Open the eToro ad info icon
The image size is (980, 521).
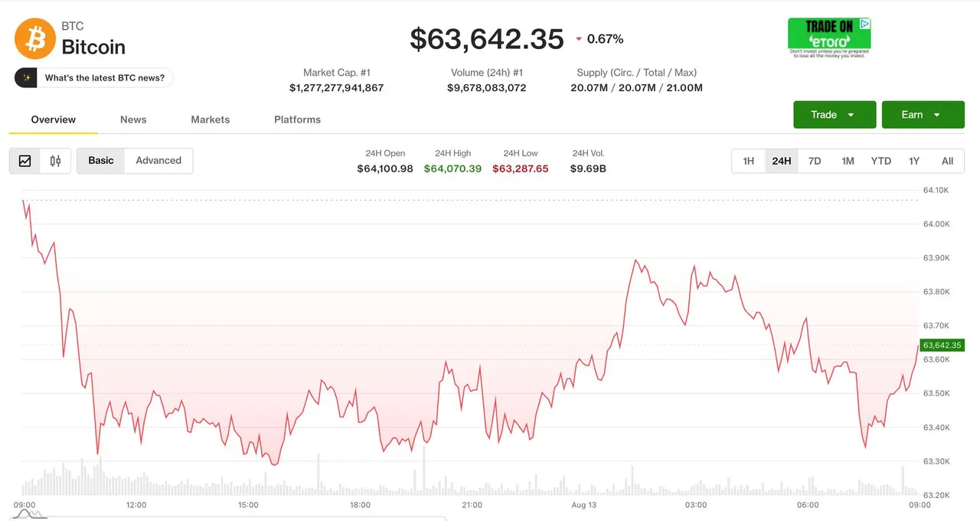click(x=865, y=25)
